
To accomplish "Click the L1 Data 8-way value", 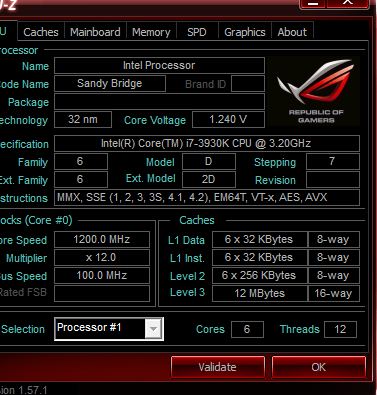I will 334,239.
